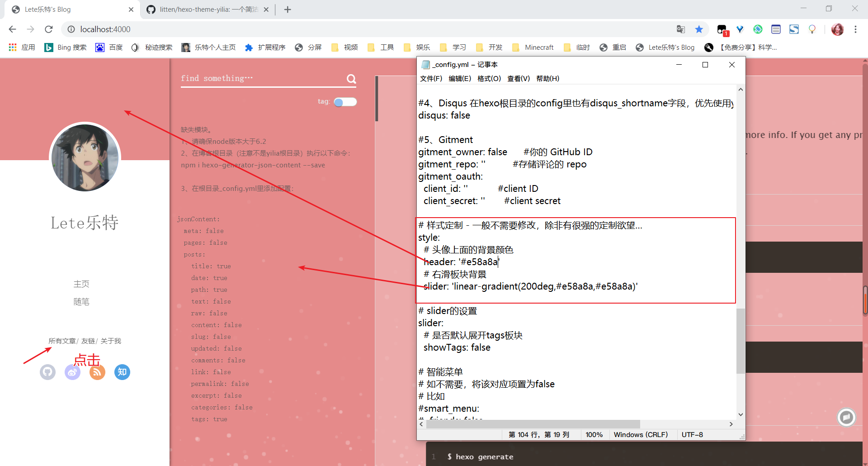The height and width of the screenshot is (466, 868).
Task: Click the 扩展程序 bookmark icon
Action: [x=249, y=47]
